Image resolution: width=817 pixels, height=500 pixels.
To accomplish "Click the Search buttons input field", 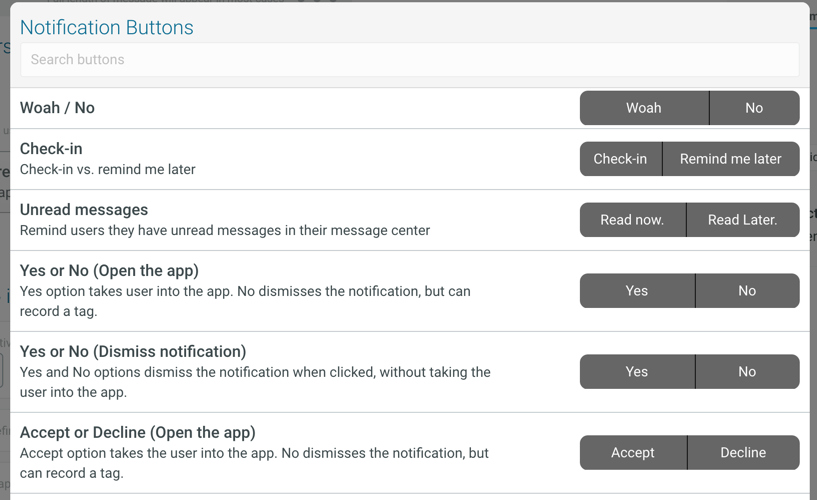I will coord(410,59).
